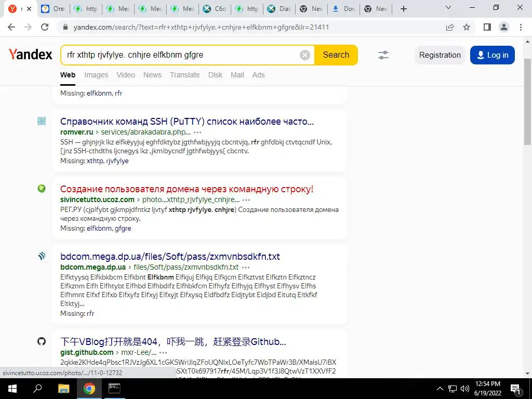Image resolution: width=532 pixels, height=399 pixels.
Task: Open the VBlog 404 GitHub gist result
Action: click(173, 342)
